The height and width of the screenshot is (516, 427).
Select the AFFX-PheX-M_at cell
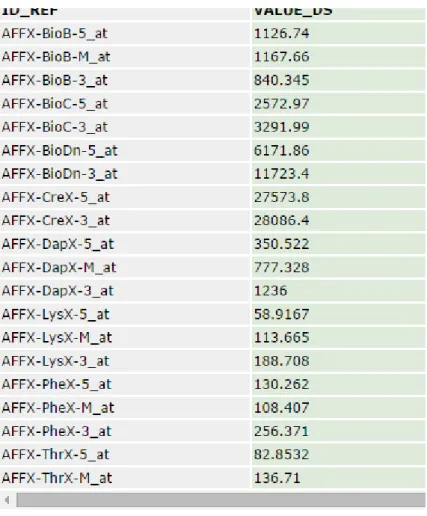(x=125, y=408)
